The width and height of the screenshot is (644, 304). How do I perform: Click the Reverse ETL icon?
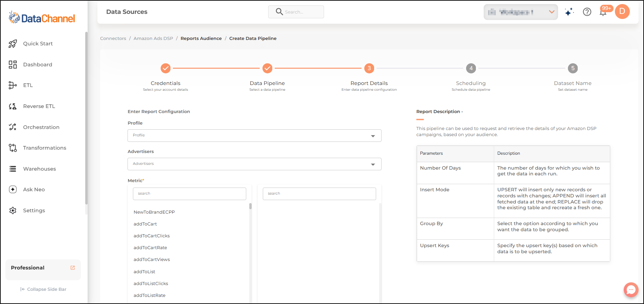tap(13, 106)
